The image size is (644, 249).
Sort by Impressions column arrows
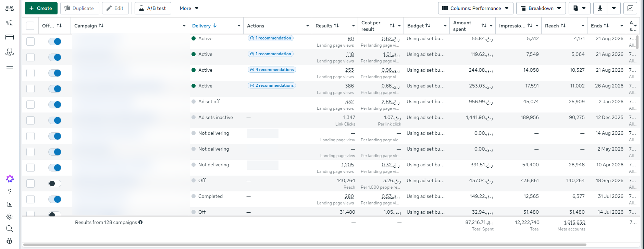530,26
